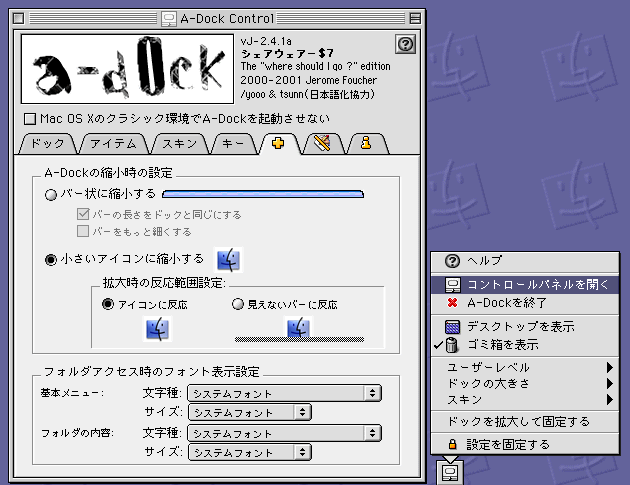This screenshot has width=630, height=485.
Task: Switch to the キー tab
Action: click(233, 144)
